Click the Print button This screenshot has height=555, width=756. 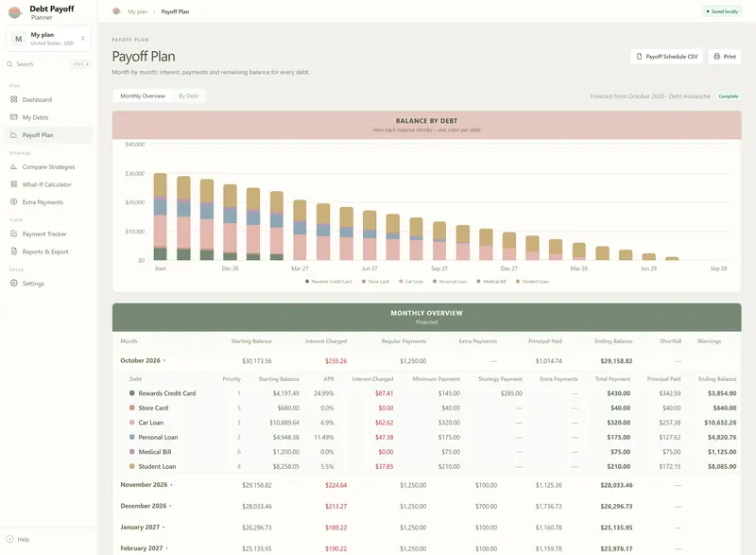coord(725,57)
